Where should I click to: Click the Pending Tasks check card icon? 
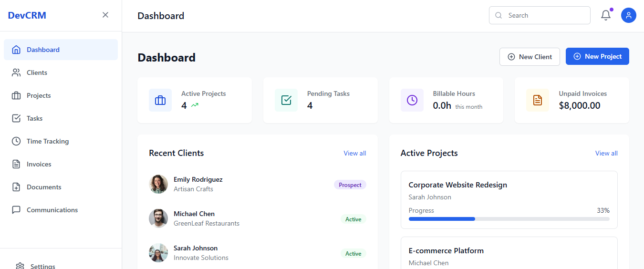click(286, 100)
